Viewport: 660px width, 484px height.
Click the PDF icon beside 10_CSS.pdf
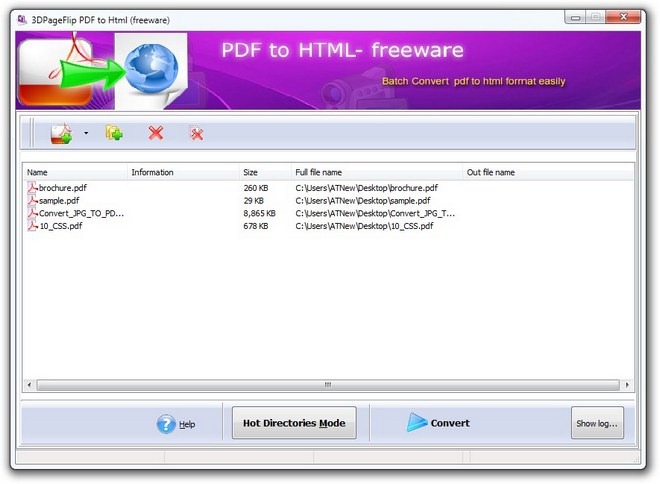(x=32, y=225)
